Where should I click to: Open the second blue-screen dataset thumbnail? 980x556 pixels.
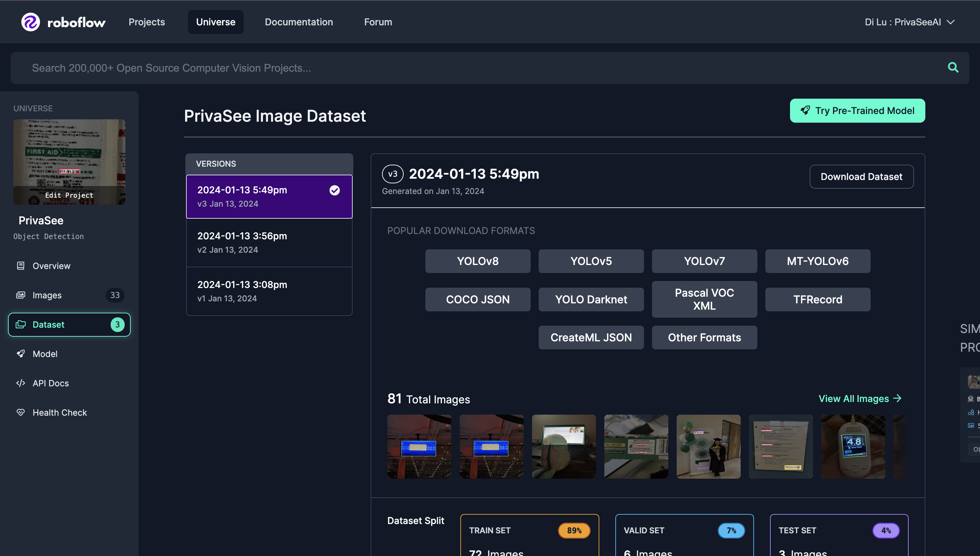[491, 446]
